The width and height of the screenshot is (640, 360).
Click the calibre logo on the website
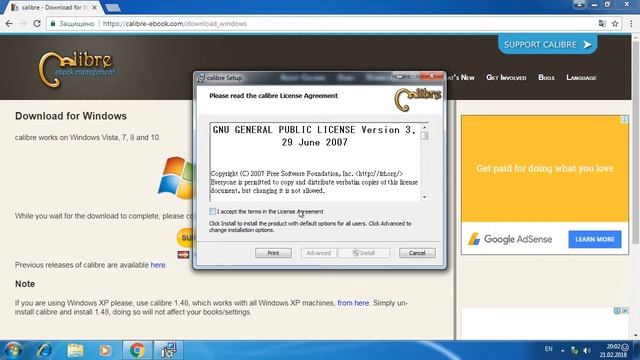tap(76, 69)
